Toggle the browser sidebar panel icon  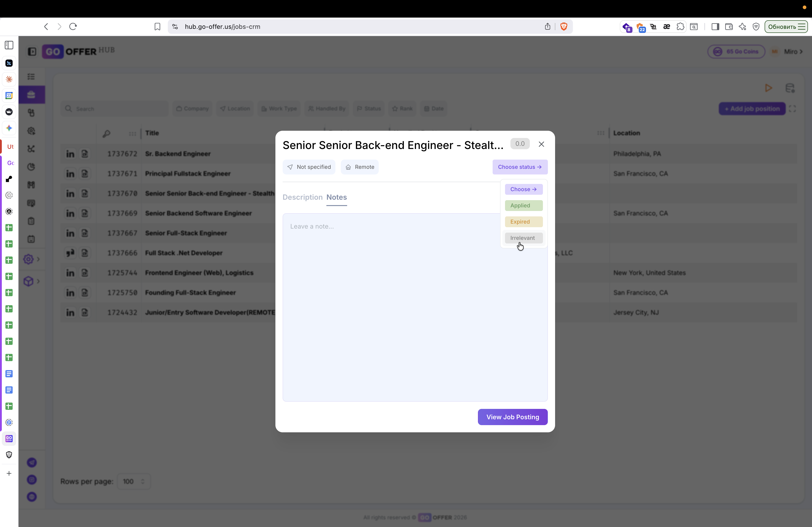[715, 27]
